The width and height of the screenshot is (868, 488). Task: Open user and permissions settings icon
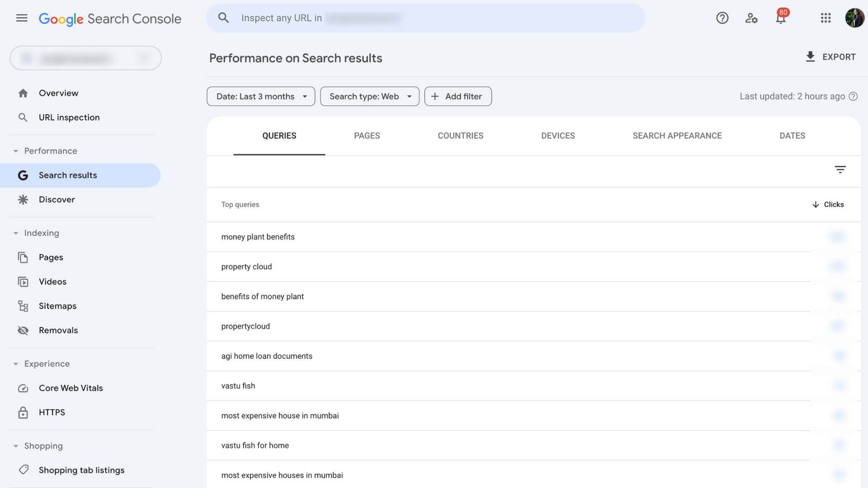(751, 18)
